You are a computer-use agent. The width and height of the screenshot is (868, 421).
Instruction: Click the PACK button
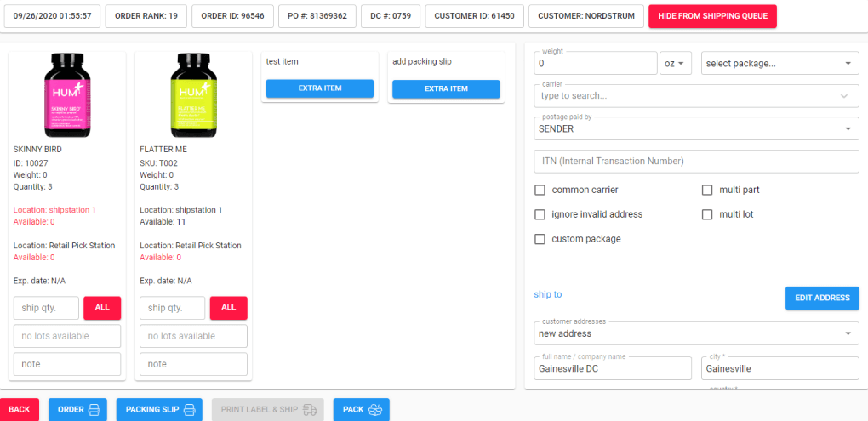coord(362,409)
